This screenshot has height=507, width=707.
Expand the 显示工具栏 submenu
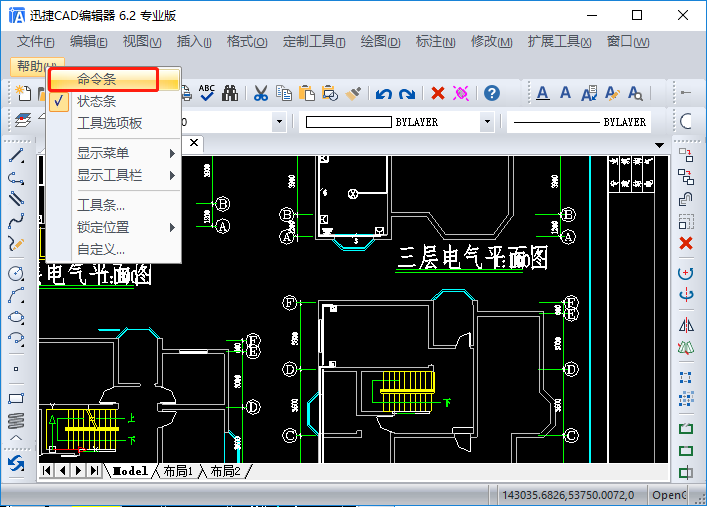(x=115, y=175)
